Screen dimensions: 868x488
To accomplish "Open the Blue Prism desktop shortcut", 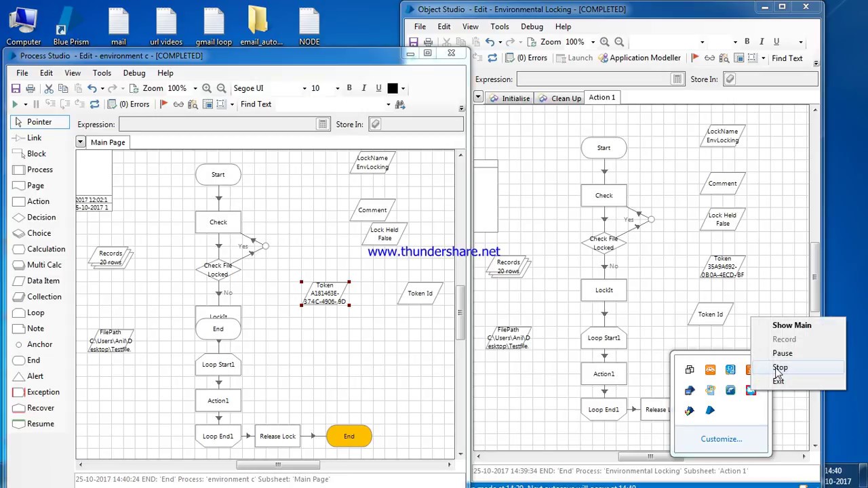I will (x=71, y=26).
